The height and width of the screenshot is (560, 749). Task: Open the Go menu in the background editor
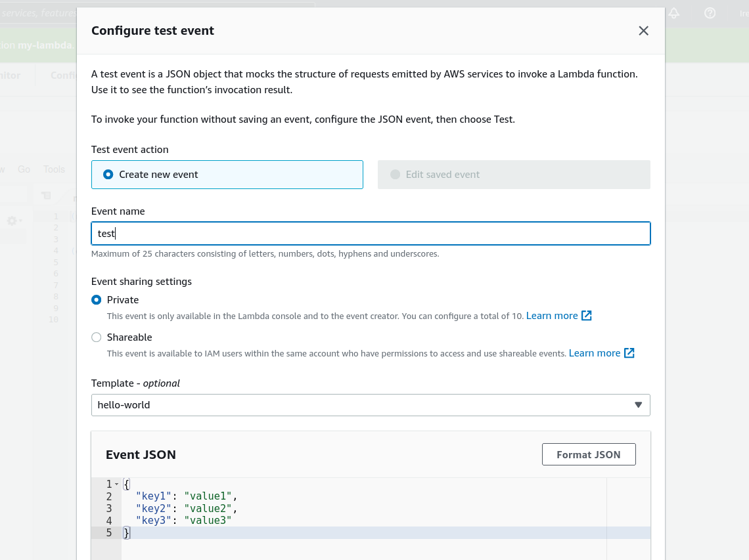click(24, 169)
